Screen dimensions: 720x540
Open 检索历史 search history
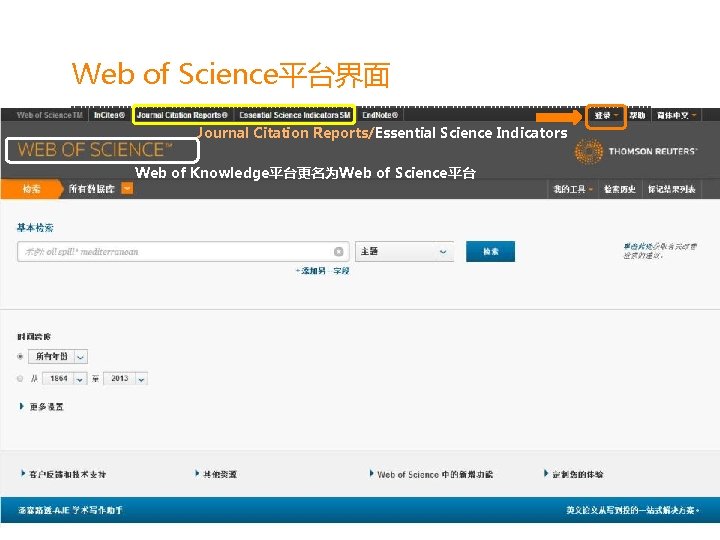619,189
